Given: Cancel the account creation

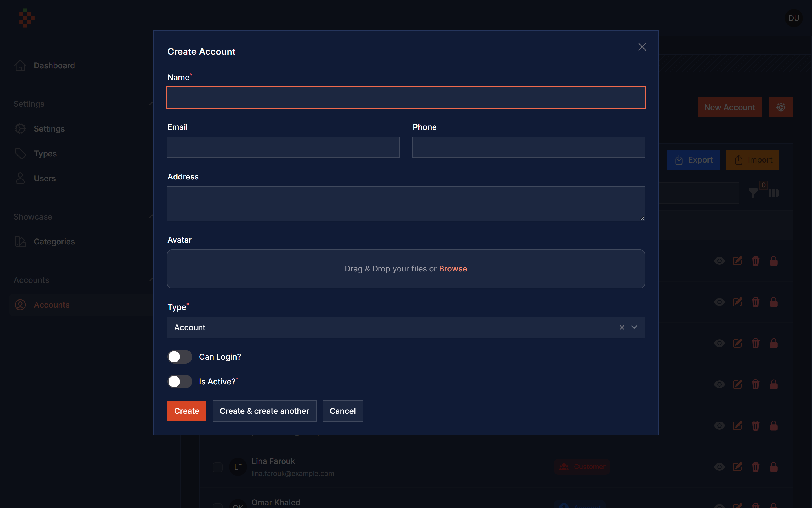Looking at the screenshot, I should (343, 411).
